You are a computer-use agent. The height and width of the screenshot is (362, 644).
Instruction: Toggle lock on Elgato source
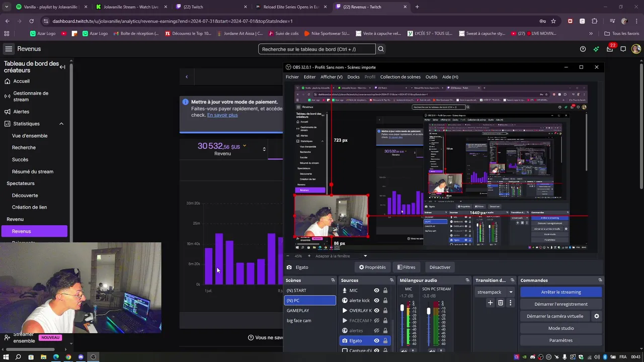click(x=385, y=341)
